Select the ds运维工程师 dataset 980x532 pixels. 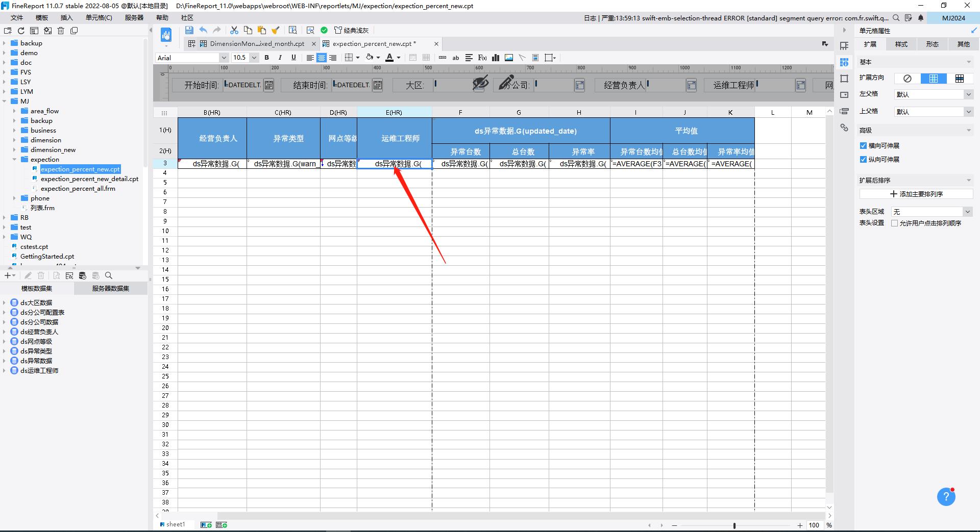(x=39, y=371)
